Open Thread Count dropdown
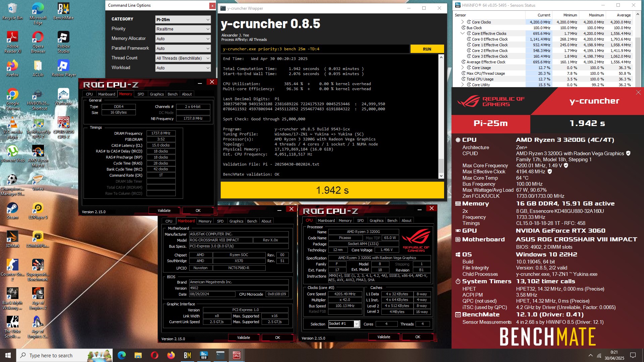 click(183, 58)
